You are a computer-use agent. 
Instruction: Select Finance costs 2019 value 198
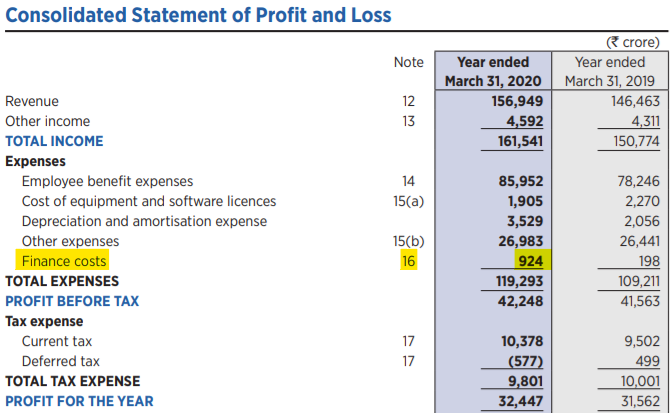point(648,261)
